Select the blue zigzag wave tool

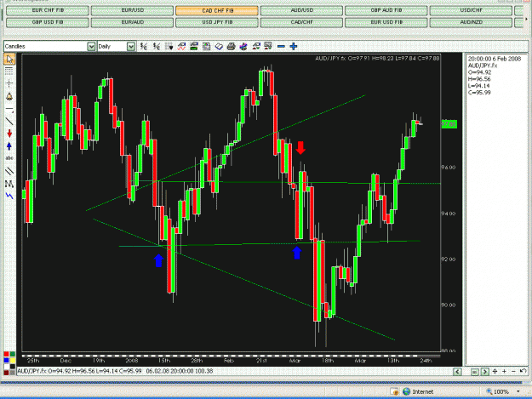coord(9,196)
